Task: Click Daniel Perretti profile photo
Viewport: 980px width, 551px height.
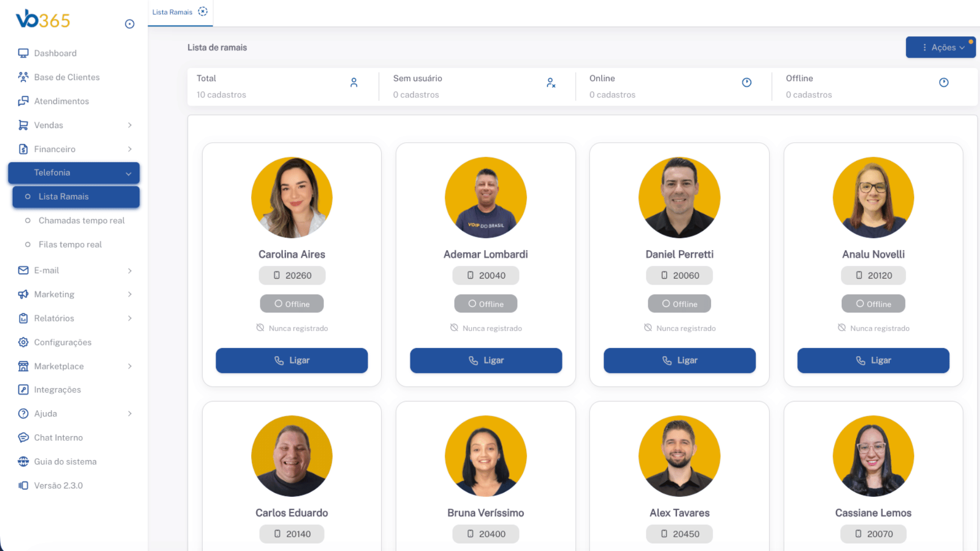Action: [679, 197]
